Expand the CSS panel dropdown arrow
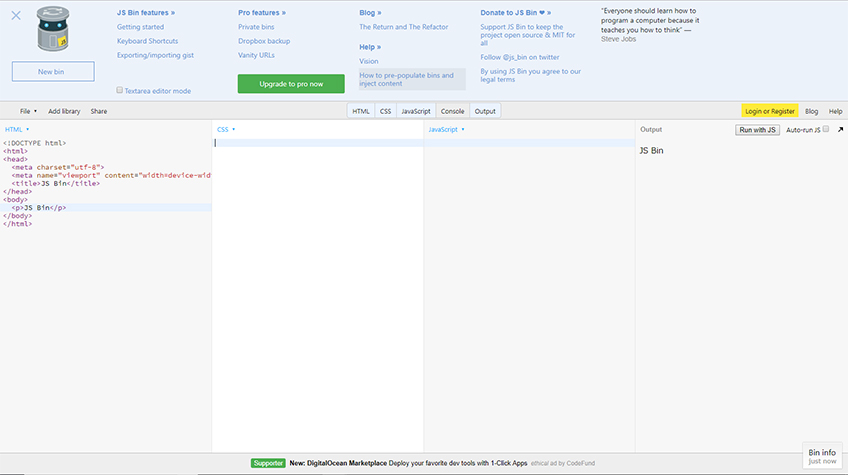Viewport: 848px width, 475px height. pos(234,130)
